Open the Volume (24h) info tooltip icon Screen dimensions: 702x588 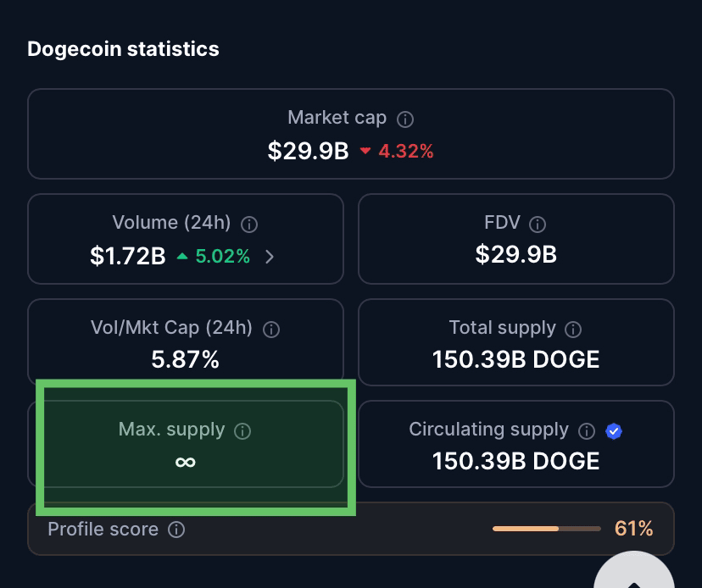coord(249,225)
